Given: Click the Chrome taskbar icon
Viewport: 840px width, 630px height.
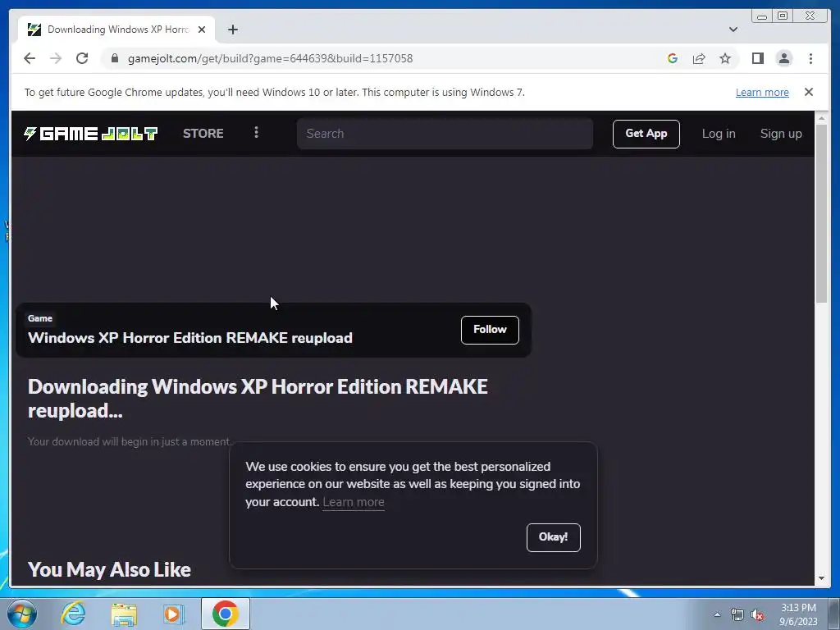Looking at the screenshot, I should [226, 614].
